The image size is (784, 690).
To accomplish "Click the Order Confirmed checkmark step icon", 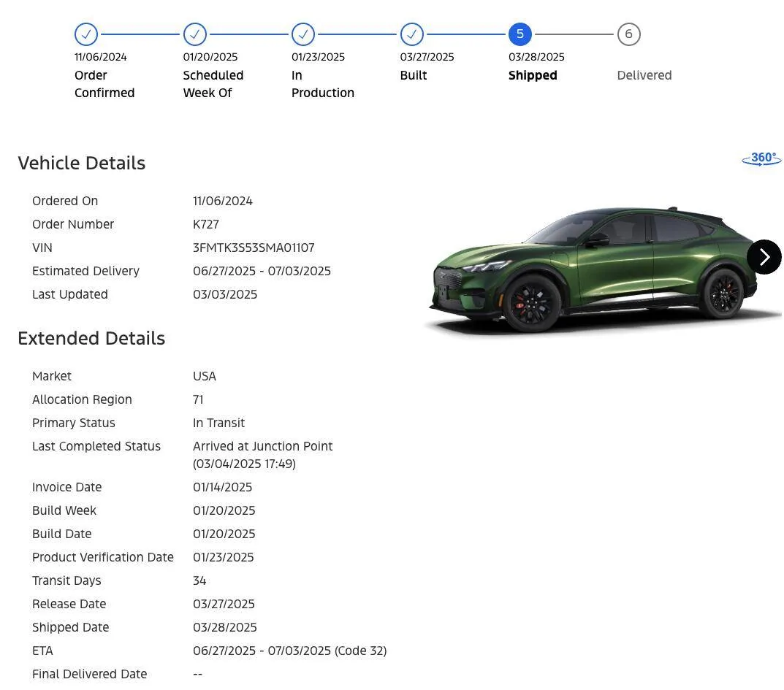I will (x=86, y=34).
